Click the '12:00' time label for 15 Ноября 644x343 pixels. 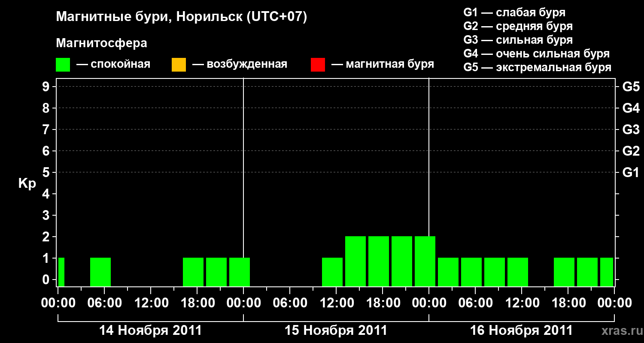[x=336, y=303]
